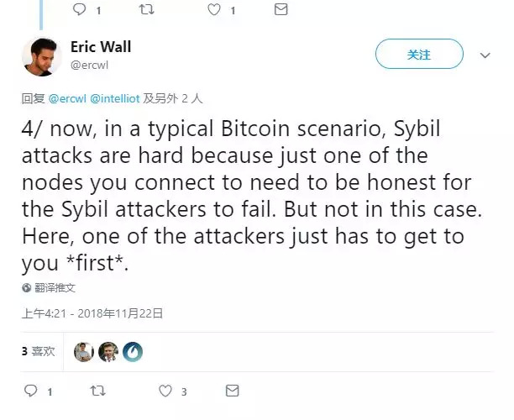The image size is (514, 420).
Task: Click the 翻译推文 translate tweet text
Action: coord(55,287)
